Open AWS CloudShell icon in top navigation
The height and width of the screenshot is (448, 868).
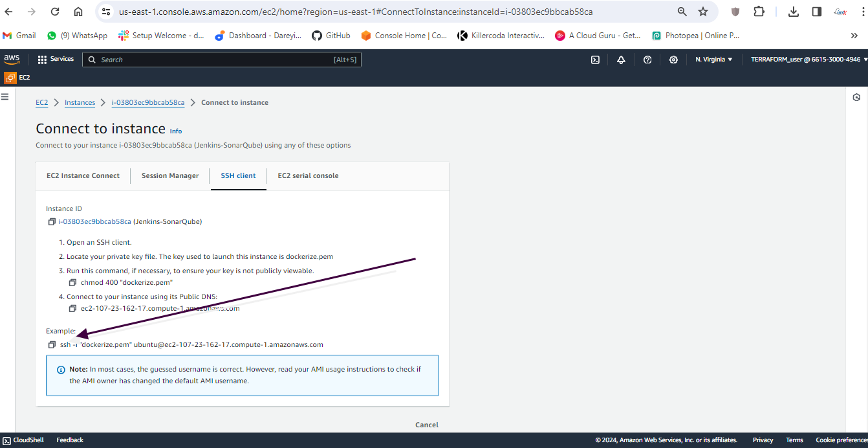coord(595,60)
